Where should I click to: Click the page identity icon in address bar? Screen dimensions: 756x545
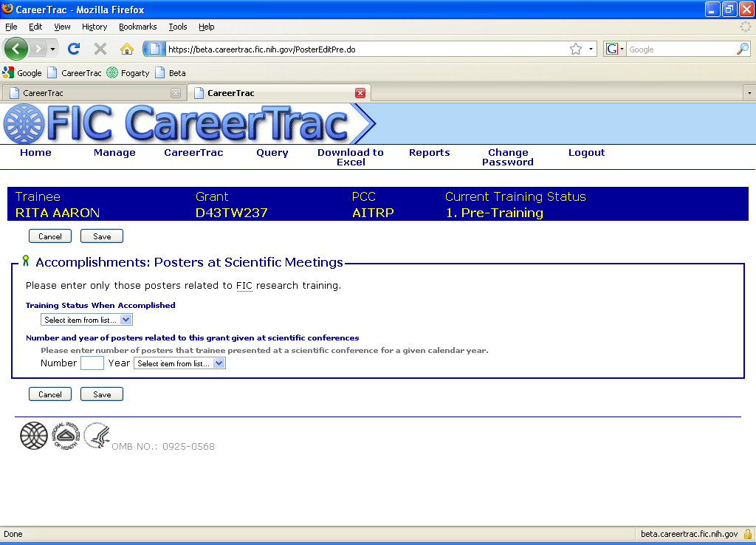click(154, 49)
